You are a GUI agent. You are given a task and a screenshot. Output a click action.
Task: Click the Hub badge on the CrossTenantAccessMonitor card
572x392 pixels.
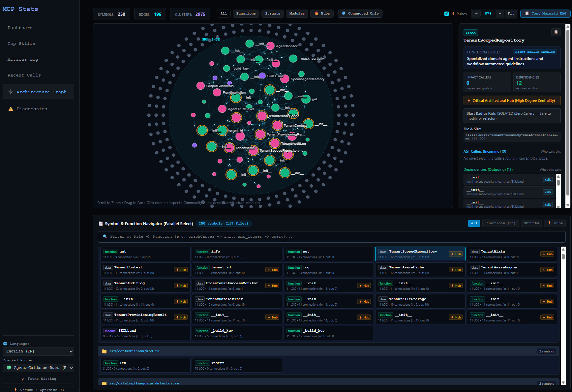click(x=273, y=286)
